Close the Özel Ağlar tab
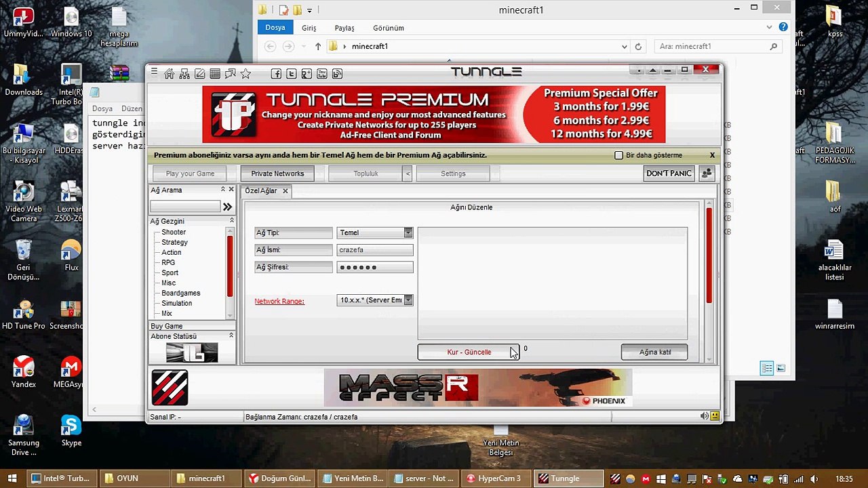Screen dimensions: 868x488 point(285,191)
